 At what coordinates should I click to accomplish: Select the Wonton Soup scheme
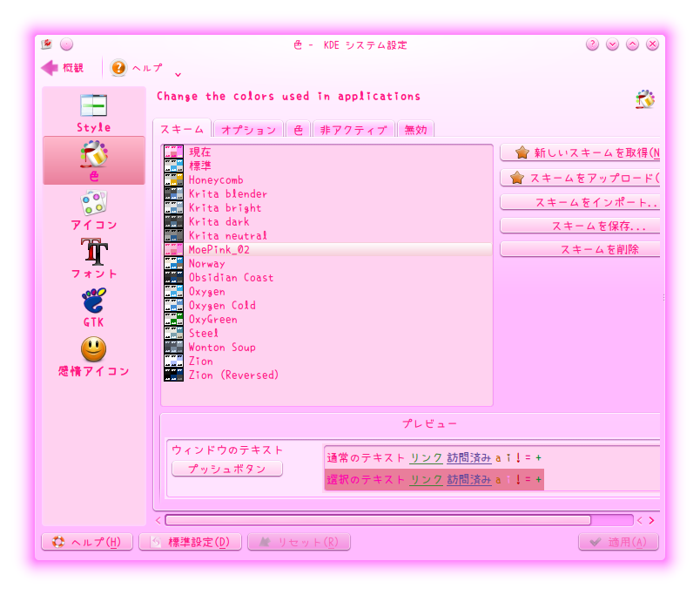327,347
